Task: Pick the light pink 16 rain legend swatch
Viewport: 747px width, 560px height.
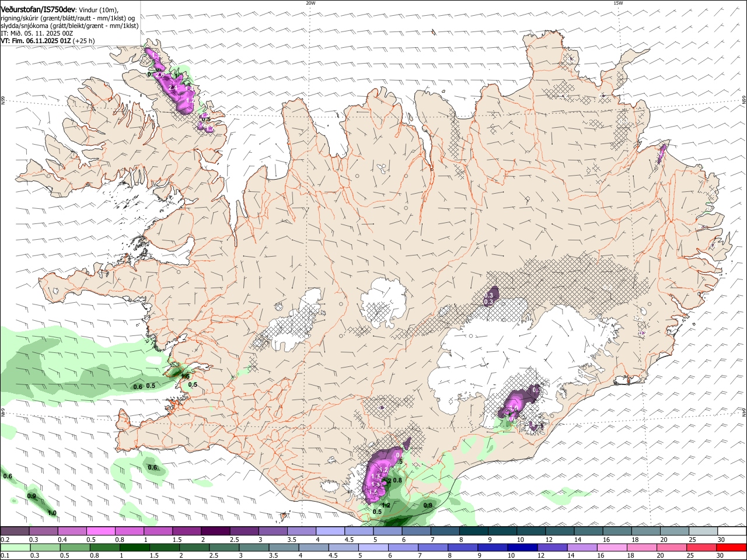Action: pyautogui.click(x=612, y=548)
